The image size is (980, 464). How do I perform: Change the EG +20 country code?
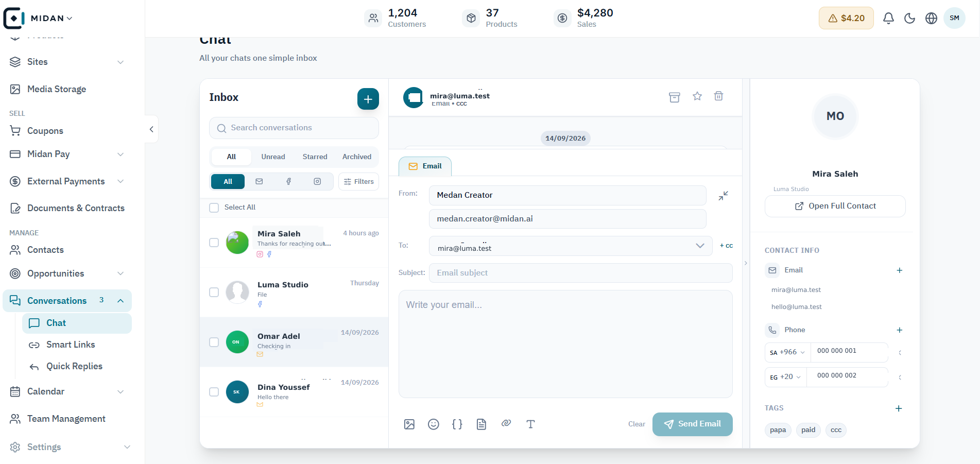pyautogui.click(x=785, y=377)
